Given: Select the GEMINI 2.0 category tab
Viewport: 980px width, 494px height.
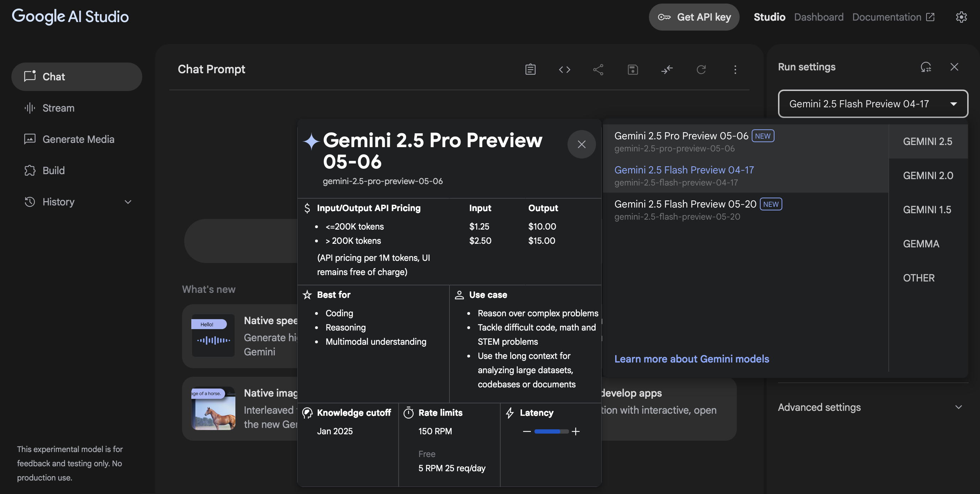Looking at the screenshot, I should pyautogui.click(x=927, y=176).
